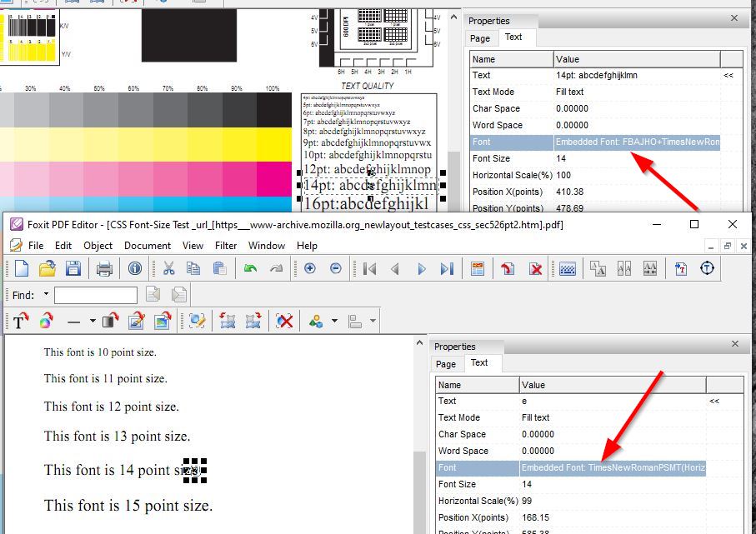The height and width of the screenshot is (534, 756).
Task: Click the Cut scissors icon
Action: coord(168,268)
